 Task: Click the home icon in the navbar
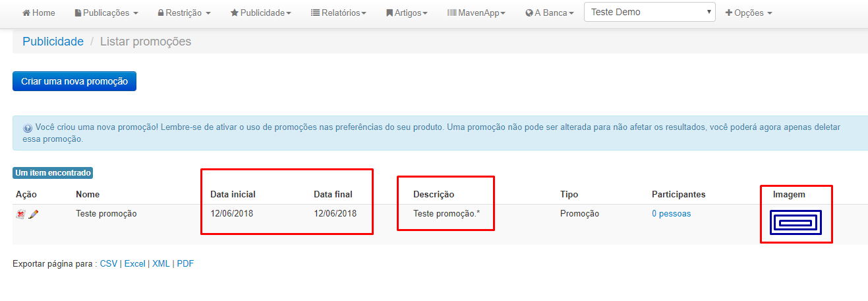tap(26, 13)
